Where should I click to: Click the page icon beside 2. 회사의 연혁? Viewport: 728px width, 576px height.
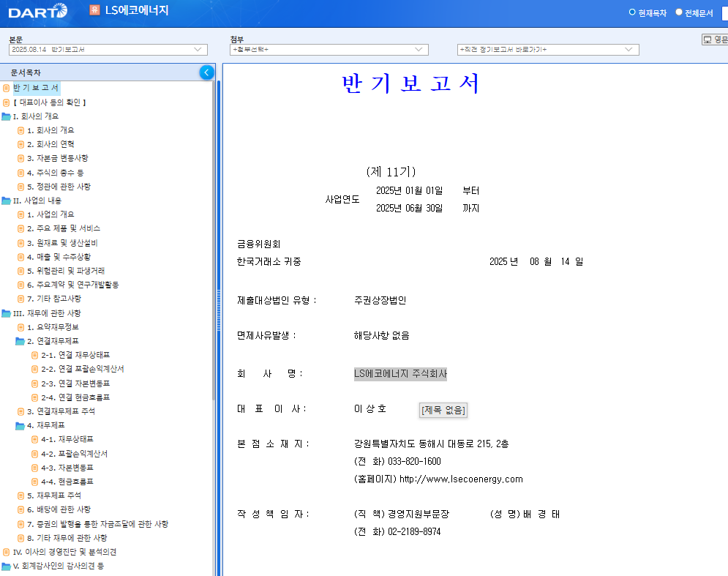pyautogui.click(x=20, y=144)
